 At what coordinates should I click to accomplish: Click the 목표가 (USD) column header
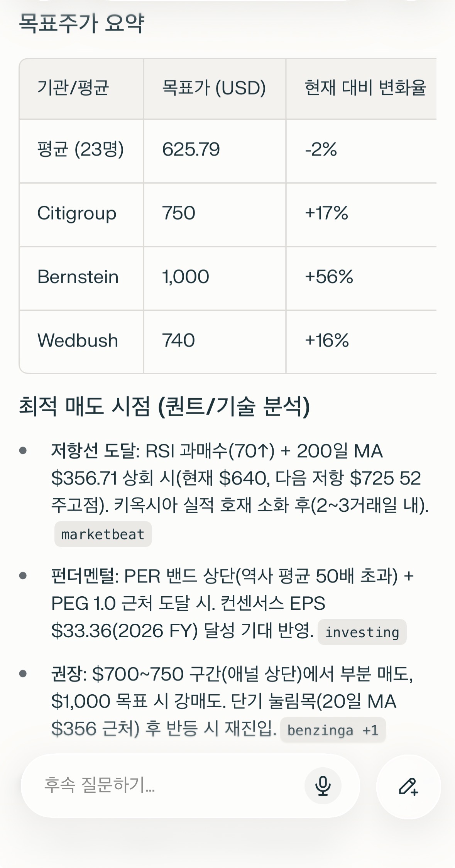[214, 88]
